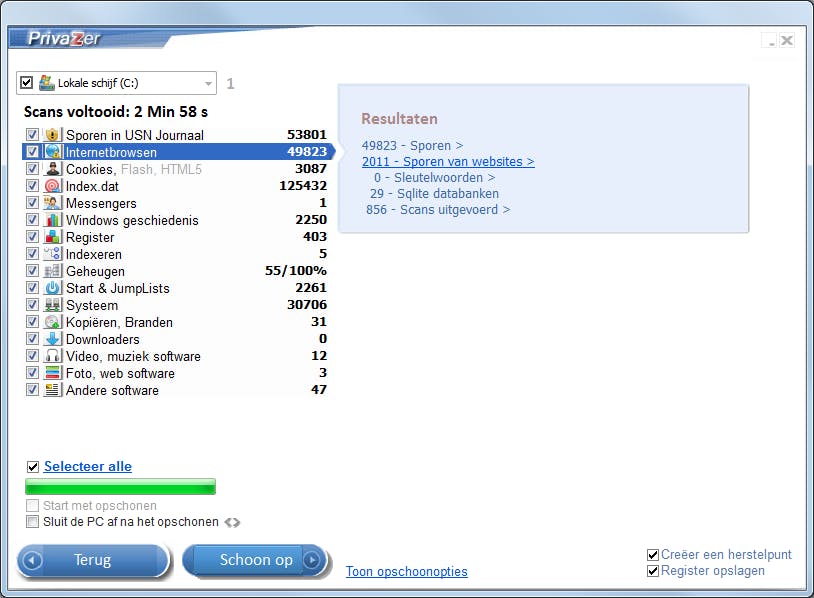Click the PrivaZer logo

pos(64,38)
